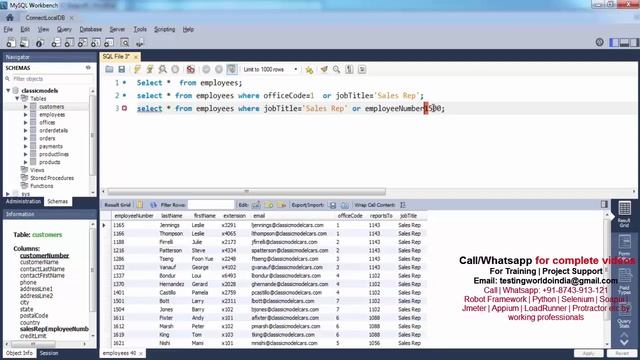Open the Server menu
Image resolution: width=640 pixels, height=360 pixels.
[117, 29]
